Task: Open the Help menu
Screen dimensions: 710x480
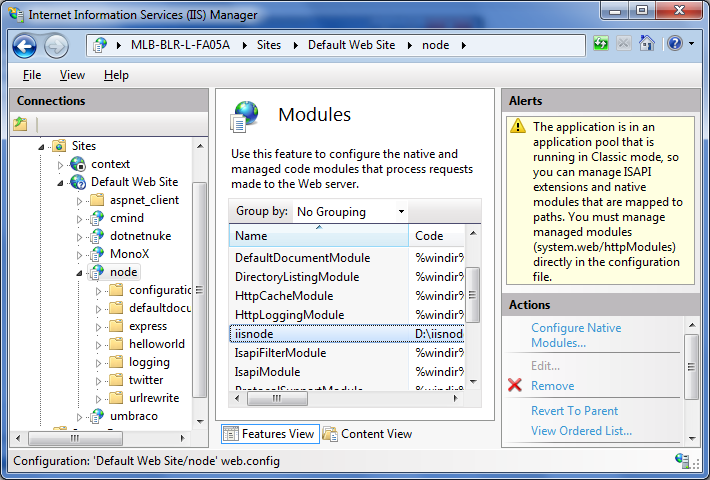Action: click(116, 75)
